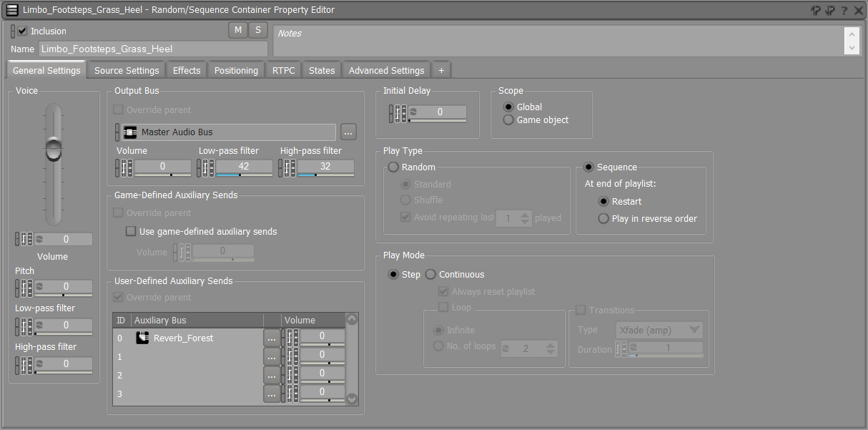Screen dimensions: 868x430
Task: Click the Avoid repeating last count stepper
Action: pyautogui.click(x=526, y=218)
